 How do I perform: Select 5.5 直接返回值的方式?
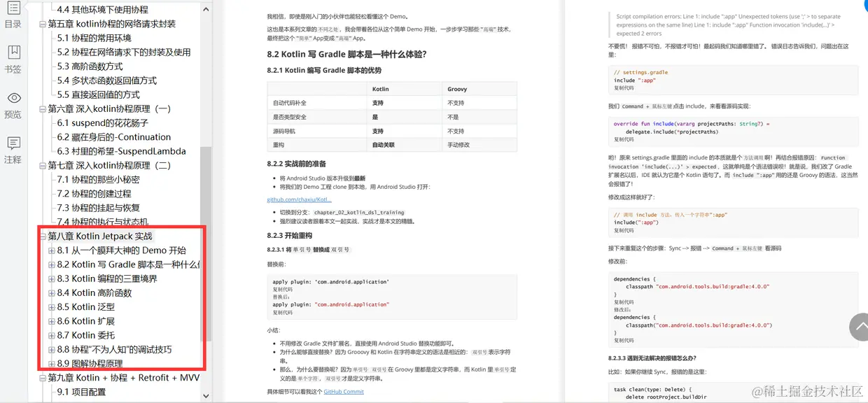coord(99,94)
